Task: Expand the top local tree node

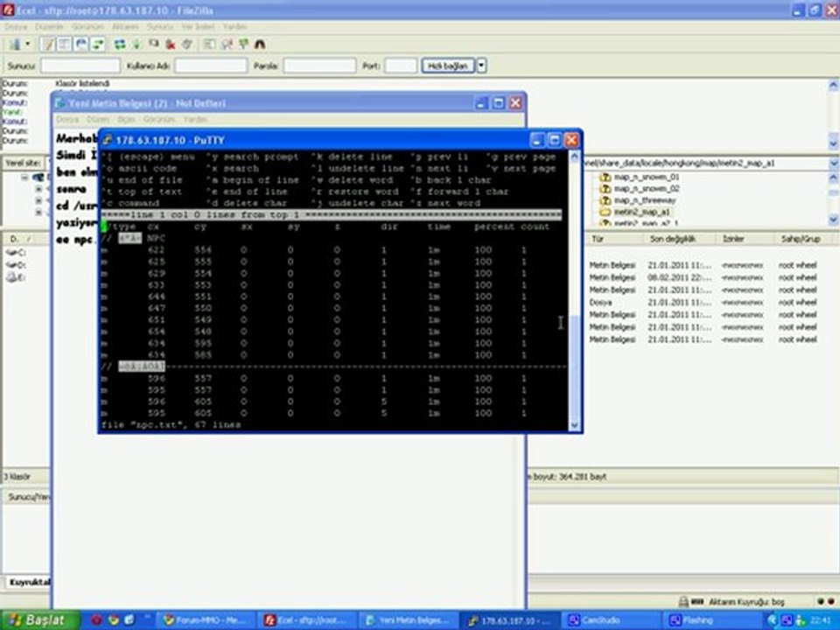Action: [25, 178]
